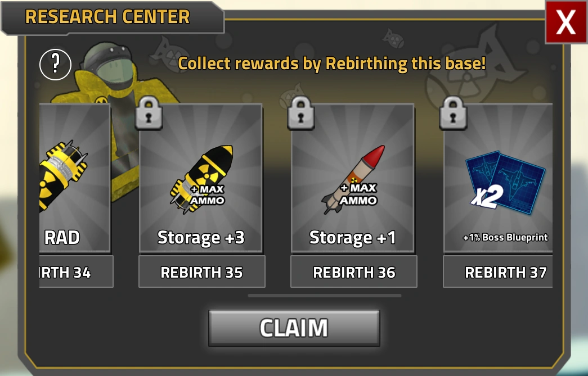Open the +1% Boss Blueprint card
The image size is (588, 376).
498,178
